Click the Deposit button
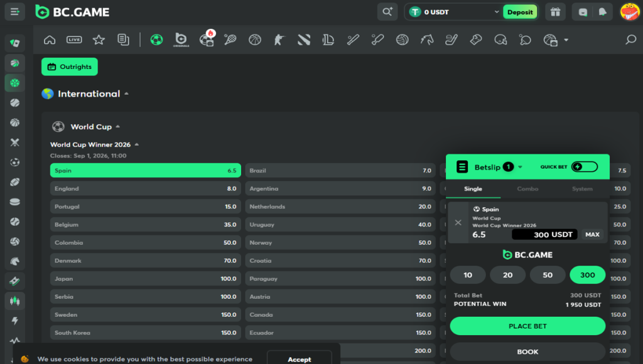The width and height of the screenshot is (643, 364). [x=520, y=12]
